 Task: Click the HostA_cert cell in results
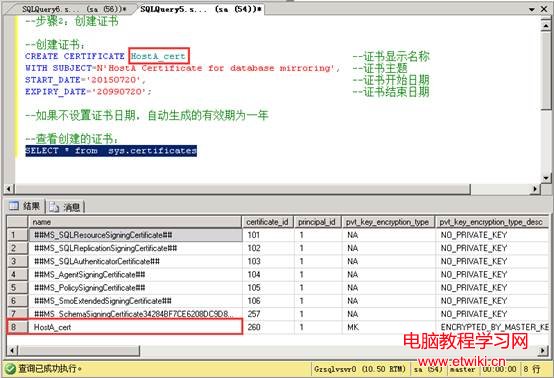136,327
